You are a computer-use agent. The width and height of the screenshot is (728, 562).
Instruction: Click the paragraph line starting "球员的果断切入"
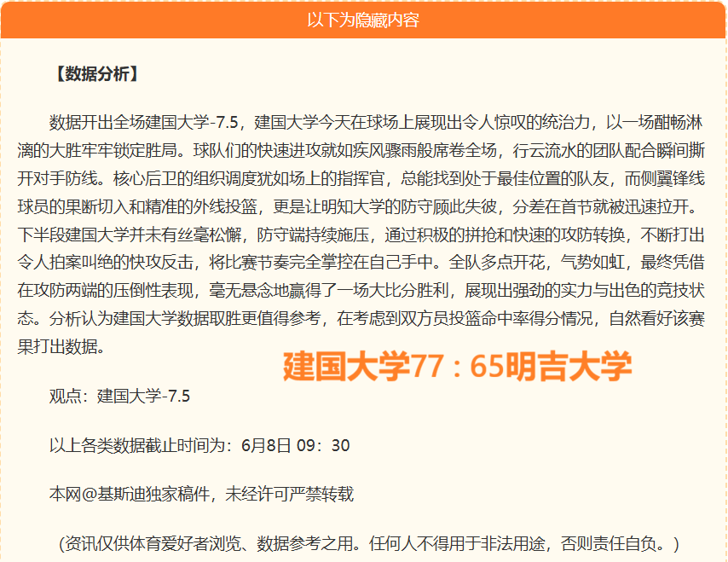point(357,206)
